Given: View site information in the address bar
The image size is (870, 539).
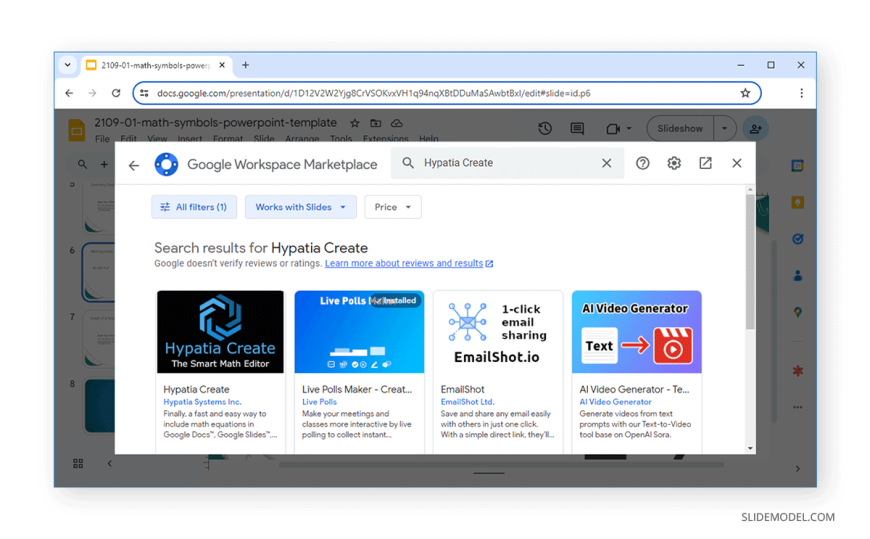Looking at the screenshot, I should coord(144,93).
